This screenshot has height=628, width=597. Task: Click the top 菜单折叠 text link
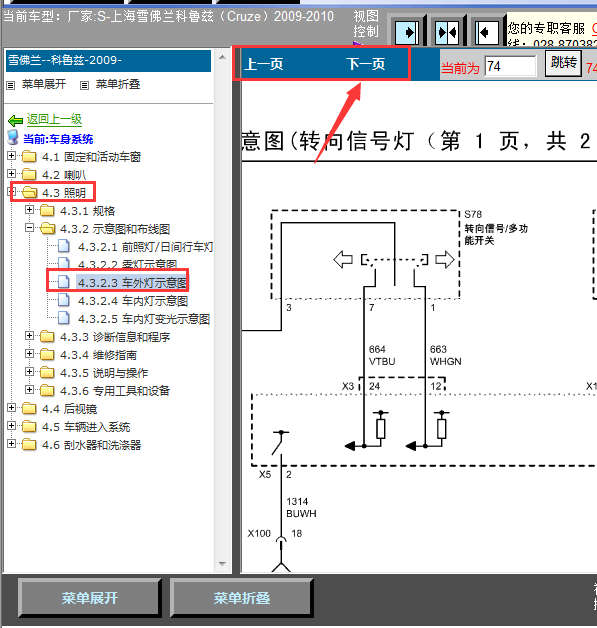[118, 85]
